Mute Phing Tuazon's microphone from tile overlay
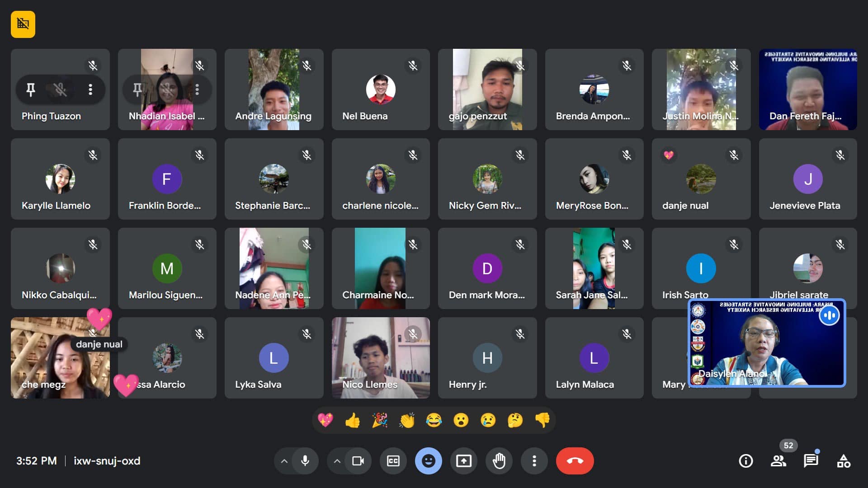 60,89
